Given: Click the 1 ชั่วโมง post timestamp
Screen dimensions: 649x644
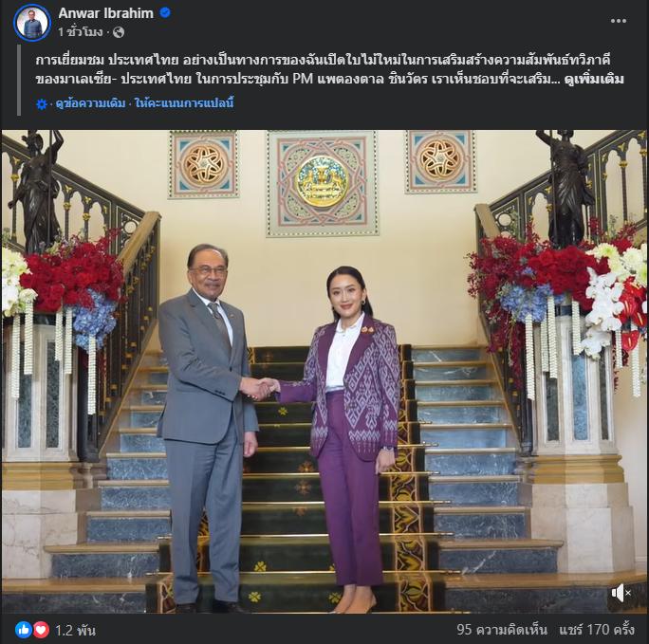Looking at the screenshot, I should tap(81, 32).
